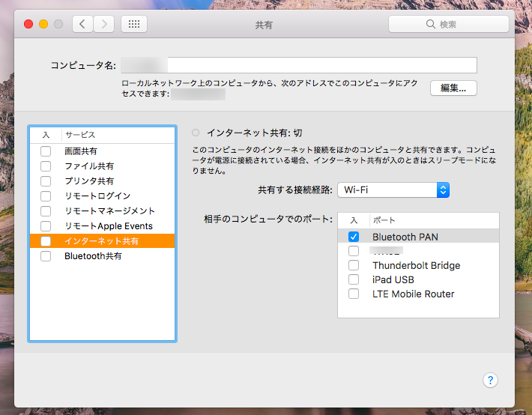Click the forward navigation arrow

(103, 24)
